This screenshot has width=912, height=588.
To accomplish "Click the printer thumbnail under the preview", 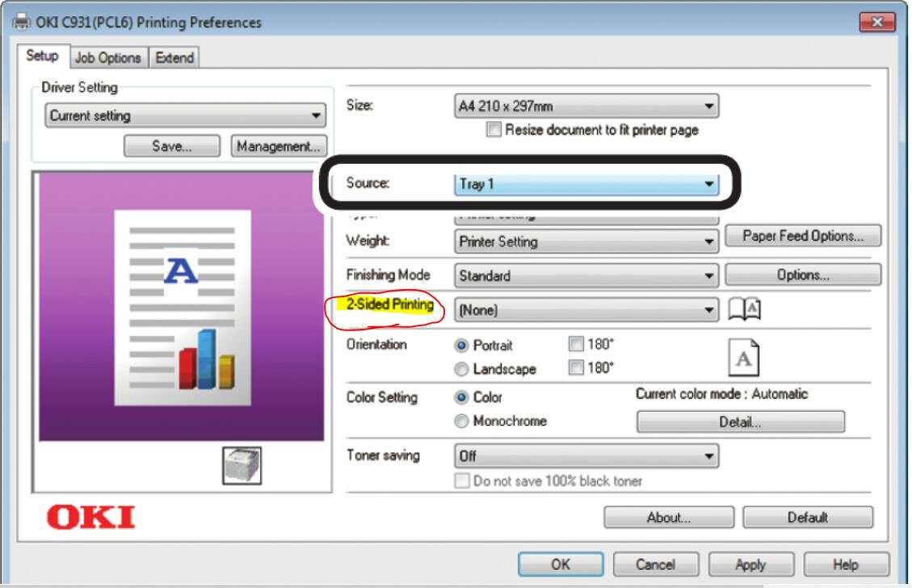I will (242, 465).
